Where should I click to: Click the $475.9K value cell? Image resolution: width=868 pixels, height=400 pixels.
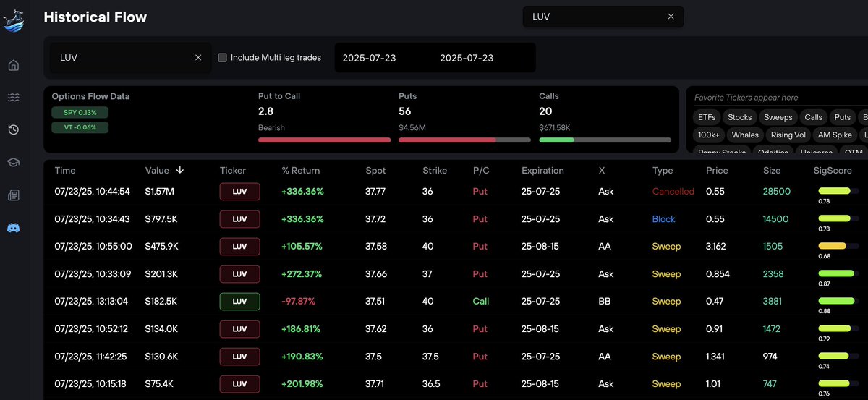point(163,247)
